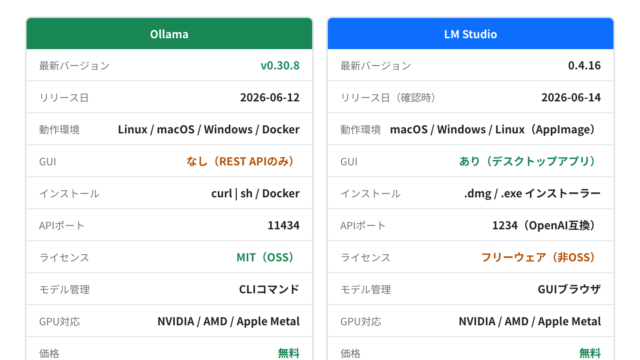640x360 pixels.
Task: Click 'インストール' label in Ollama card
Action: [x=69, y=193]
